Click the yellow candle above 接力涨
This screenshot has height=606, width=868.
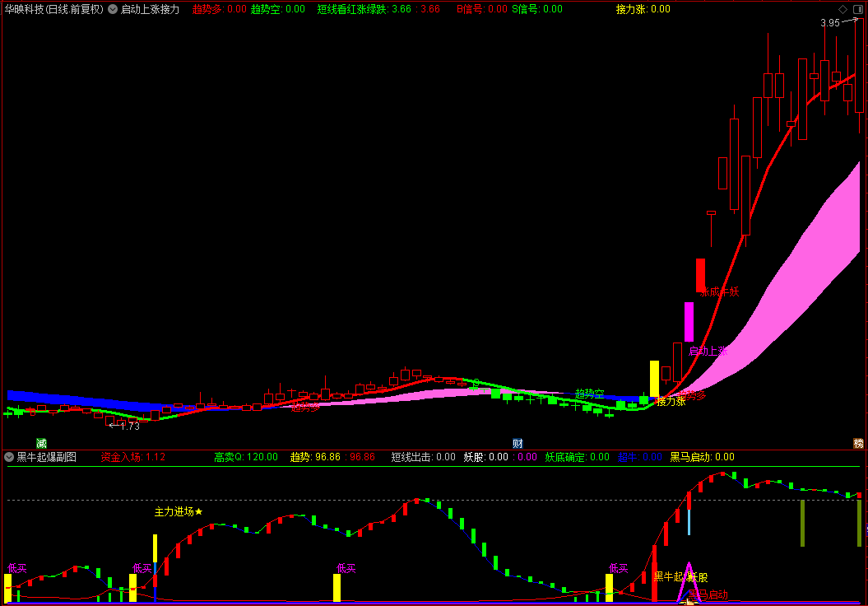(654, 379)
